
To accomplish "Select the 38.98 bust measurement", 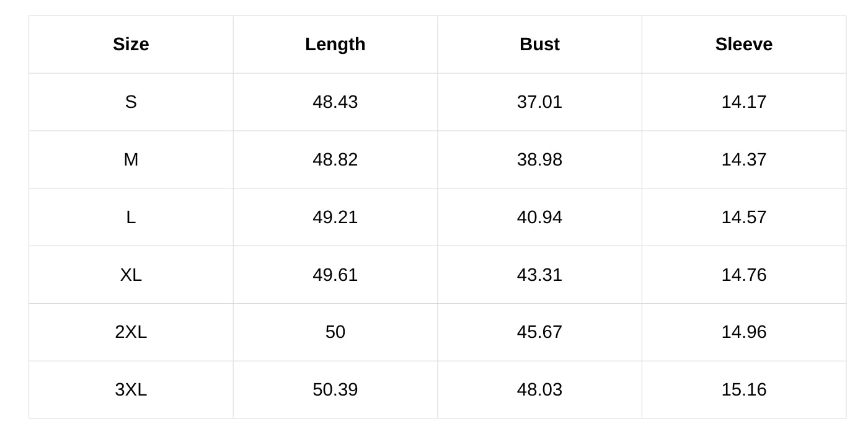I will 539,159.
